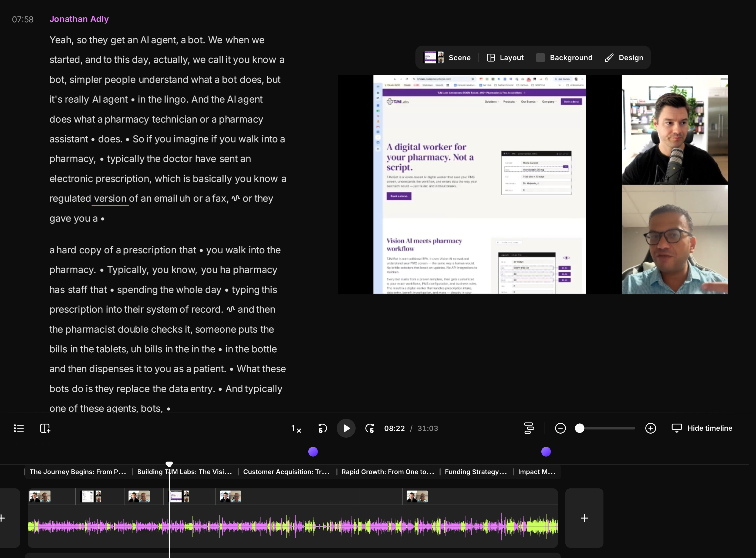Select the first scene thumbnail in timeline
This screenshot has height=558, width=756.
(40, 496)
